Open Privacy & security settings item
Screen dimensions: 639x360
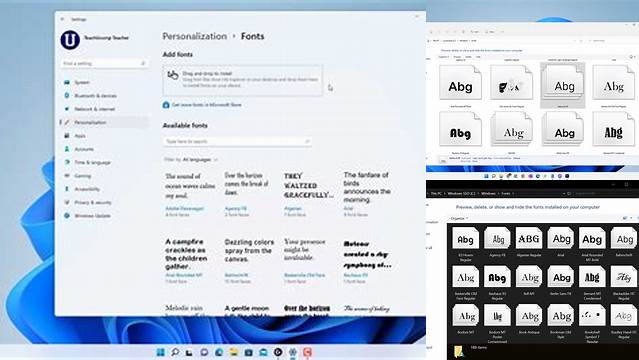coord(93,203)
